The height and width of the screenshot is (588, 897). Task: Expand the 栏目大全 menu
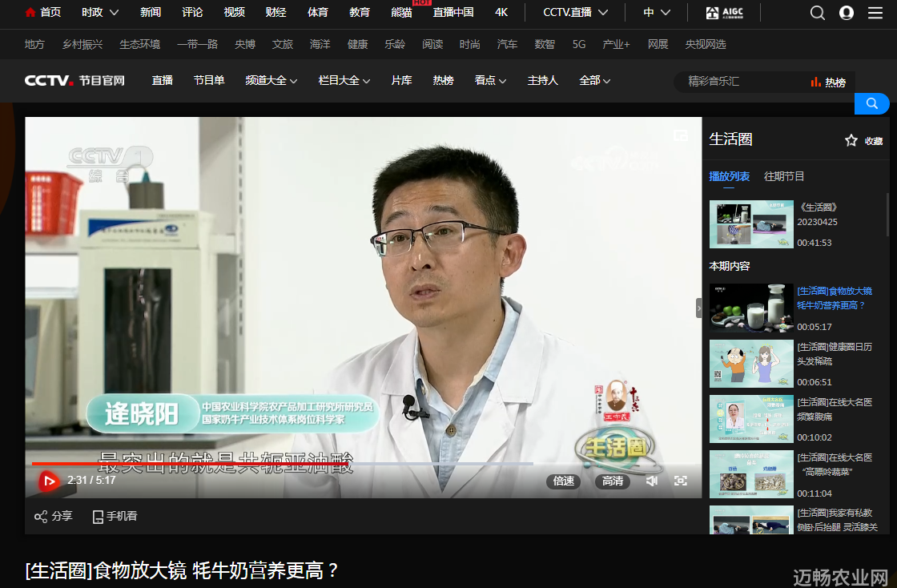344,81
